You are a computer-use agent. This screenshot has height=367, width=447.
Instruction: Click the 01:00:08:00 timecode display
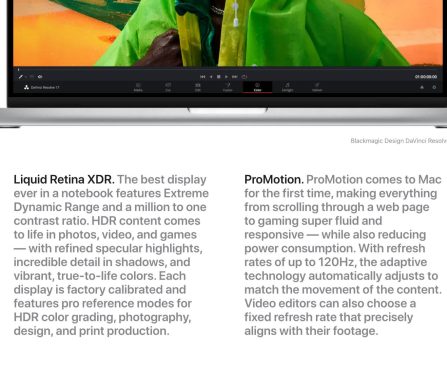(x=426, y=77)
